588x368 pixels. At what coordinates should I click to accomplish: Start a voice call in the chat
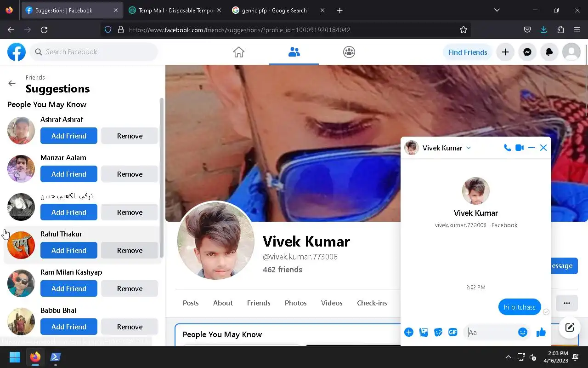coord(507,148)
